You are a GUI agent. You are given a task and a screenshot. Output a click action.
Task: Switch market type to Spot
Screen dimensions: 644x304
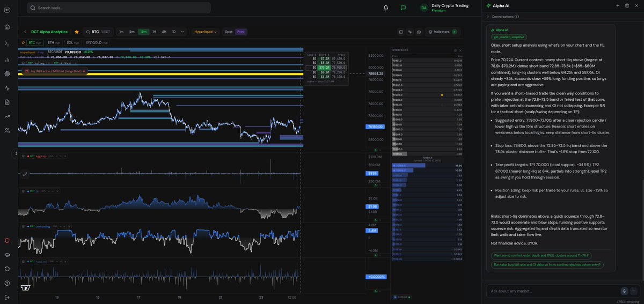point(229,32)
